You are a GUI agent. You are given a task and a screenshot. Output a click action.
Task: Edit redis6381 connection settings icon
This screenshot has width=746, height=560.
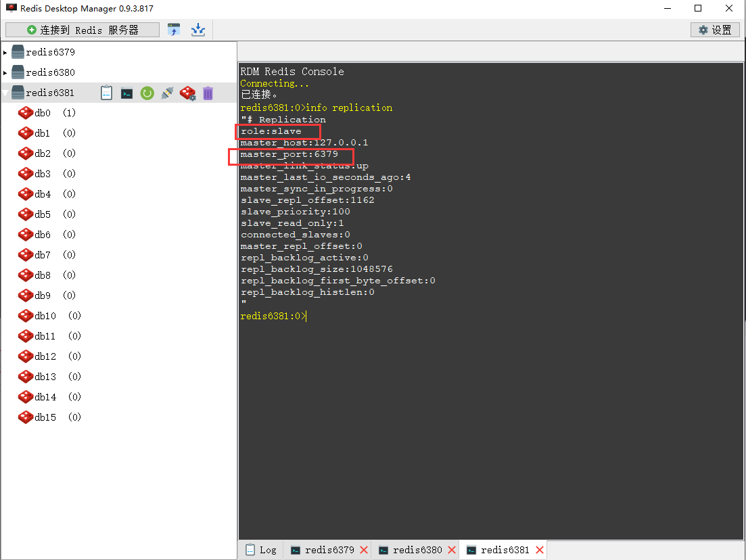pyautogui.click(x=188, y=93)
